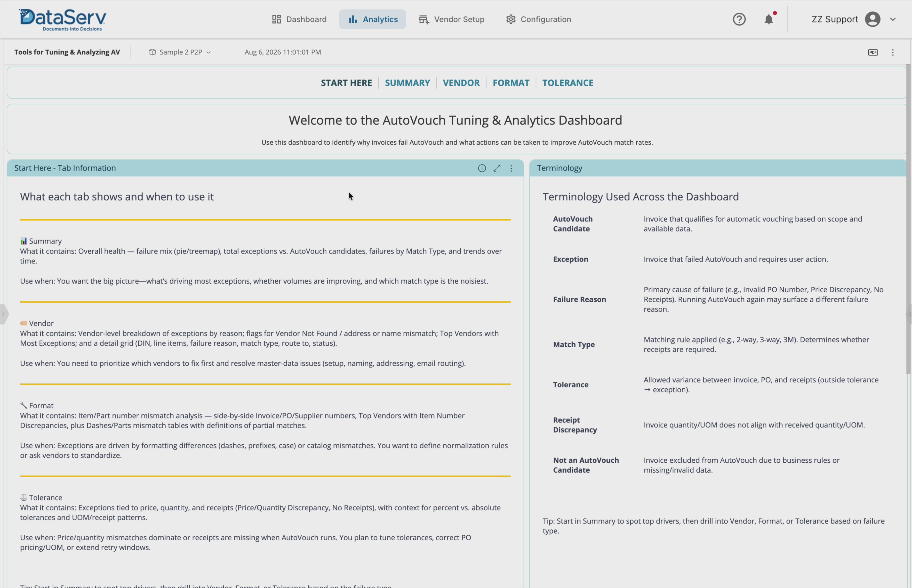This screenshot has height=588, width=912.
Task: Click the 'Exception' term label
Action: pos(570,259)
